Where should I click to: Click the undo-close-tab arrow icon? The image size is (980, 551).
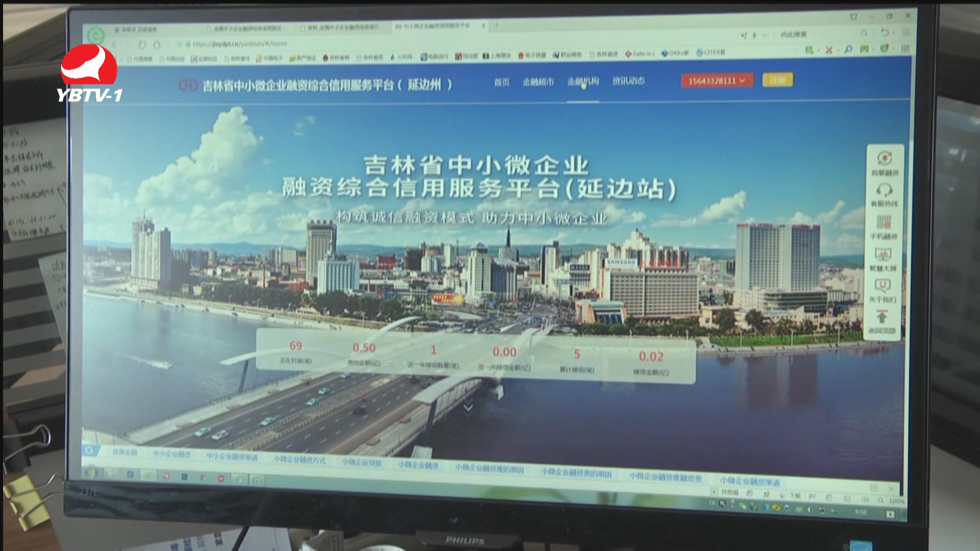[x=885, y=33]
